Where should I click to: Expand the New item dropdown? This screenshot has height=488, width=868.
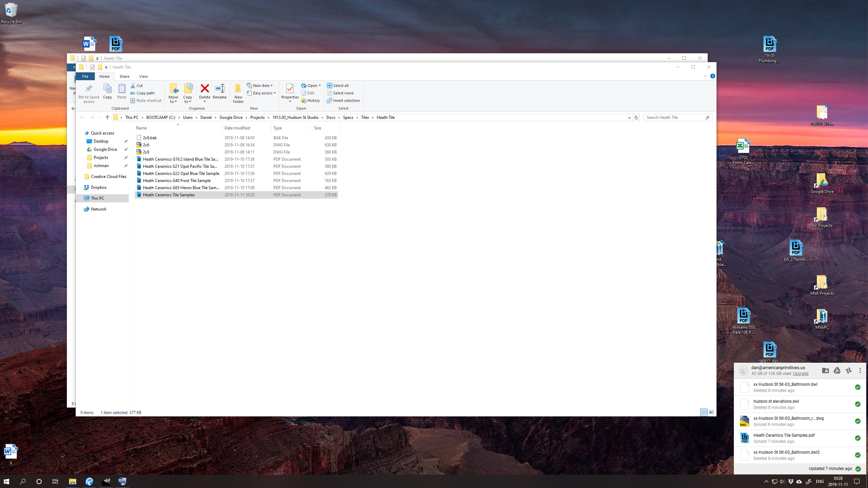[260, 86]
